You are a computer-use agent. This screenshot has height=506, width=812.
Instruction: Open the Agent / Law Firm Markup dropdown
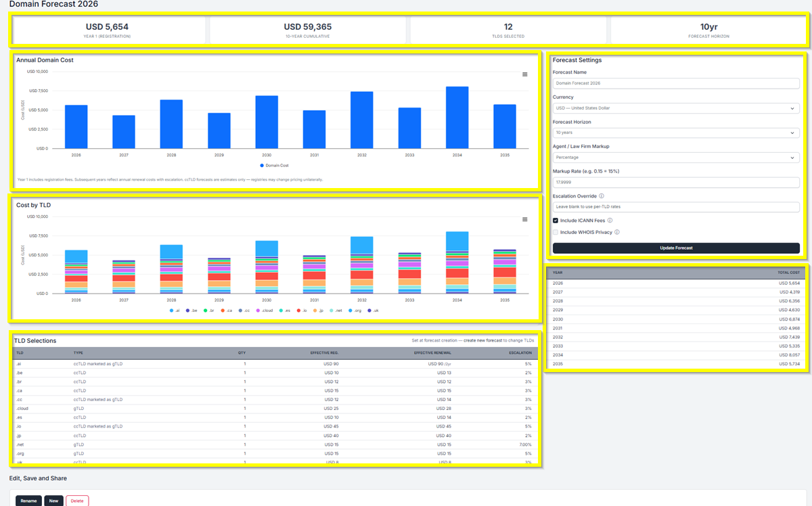click(x=675, y=158)
